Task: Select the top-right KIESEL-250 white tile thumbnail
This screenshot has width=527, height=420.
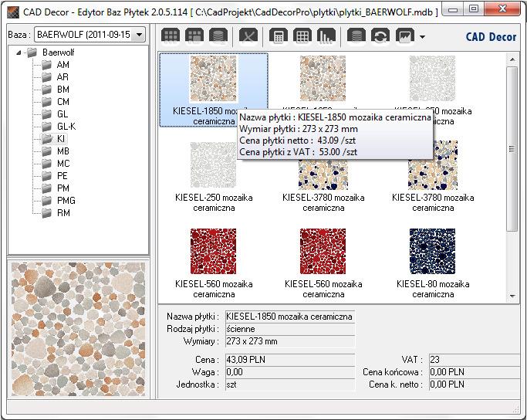Action: click(x=433, y=79)
